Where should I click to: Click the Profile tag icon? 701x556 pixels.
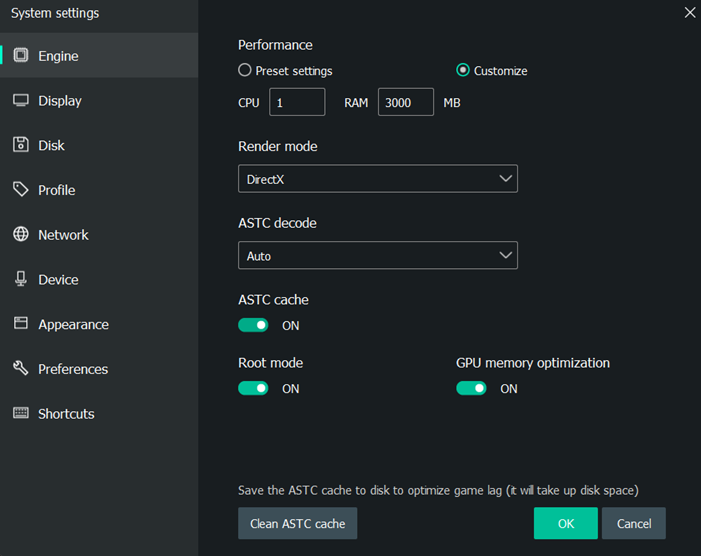(21, 190)
